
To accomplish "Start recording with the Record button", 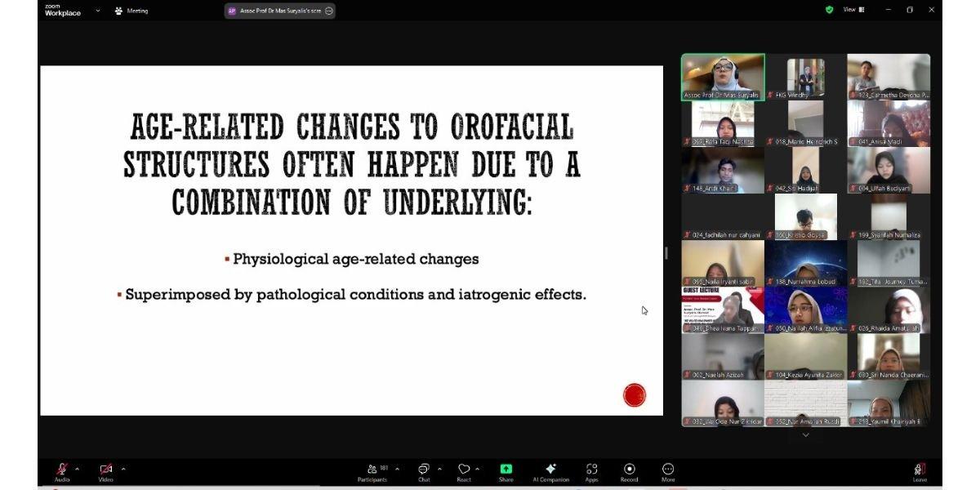I will pyautogui.click(x=629, y=470).
